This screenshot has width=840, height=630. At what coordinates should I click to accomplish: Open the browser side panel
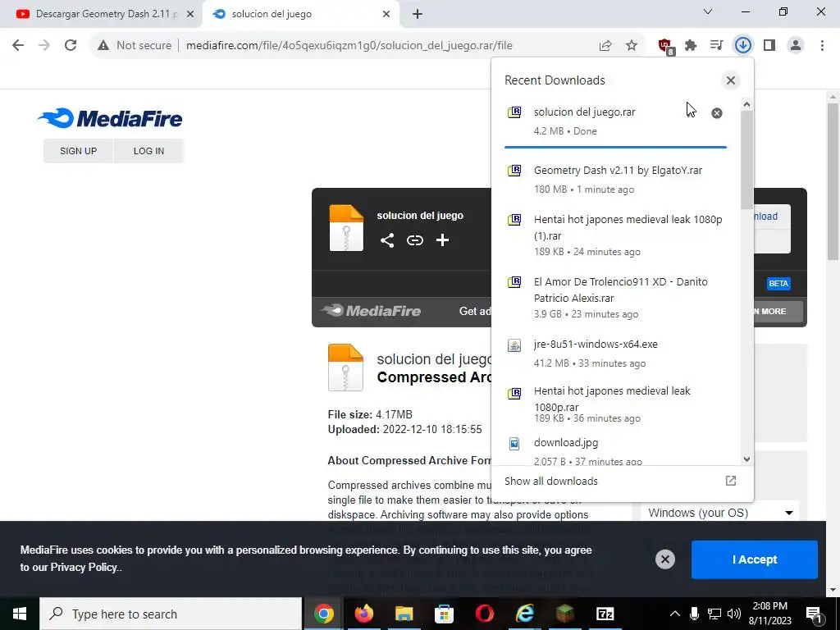[769, 46]
